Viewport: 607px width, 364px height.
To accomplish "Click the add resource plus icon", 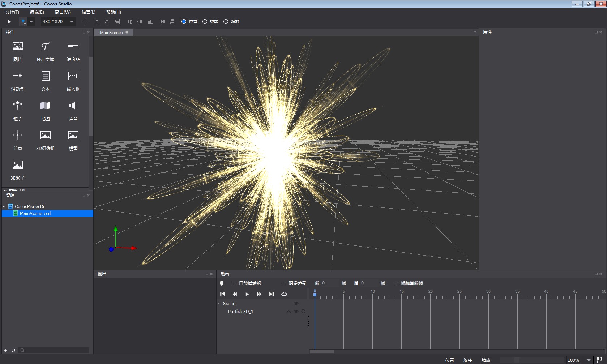I will tap(5, 350).
